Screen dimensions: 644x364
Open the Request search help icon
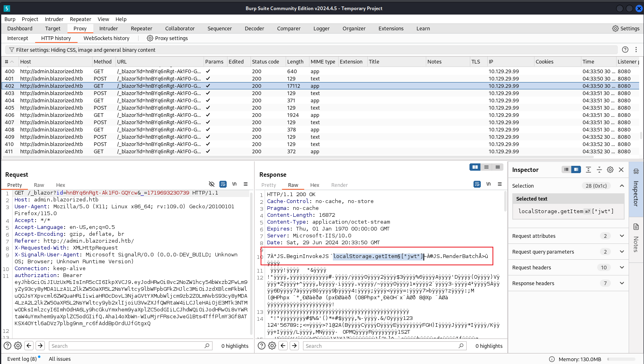pos(7,345)
